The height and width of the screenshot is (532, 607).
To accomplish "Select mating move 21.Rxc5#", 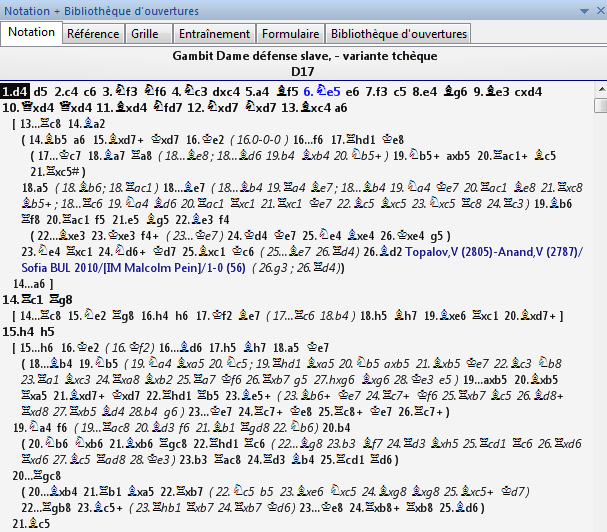I will (55, 172).
